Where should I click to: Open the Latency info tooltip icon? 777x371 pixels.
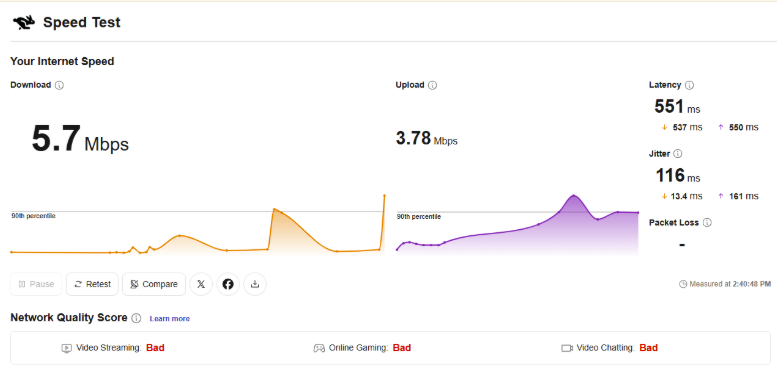click(x=689, y=85)
